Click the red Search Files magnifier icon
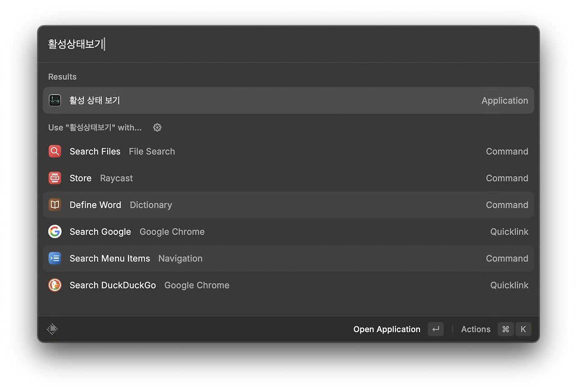 (x=55, y=151)
